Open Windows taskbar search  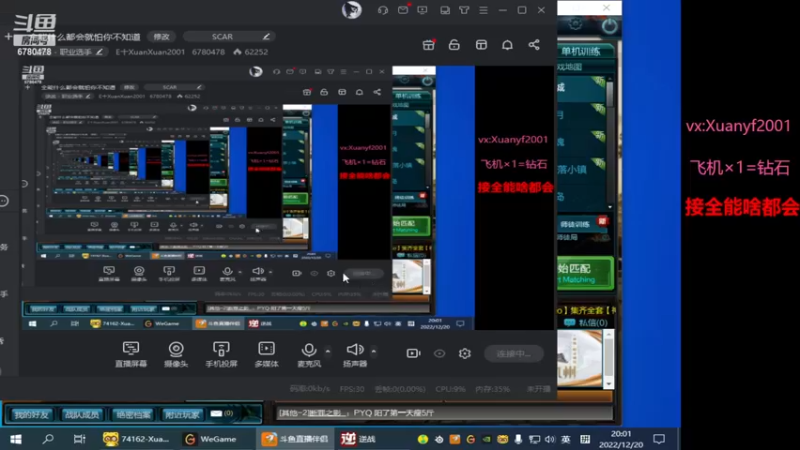coord(48,439)
